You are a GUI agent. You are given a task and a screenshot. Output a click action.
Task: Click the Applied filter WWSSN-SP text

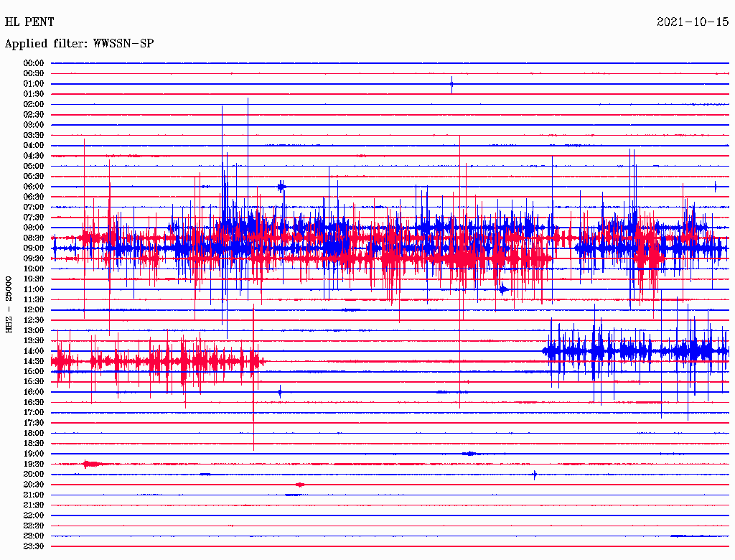[79, 44]
